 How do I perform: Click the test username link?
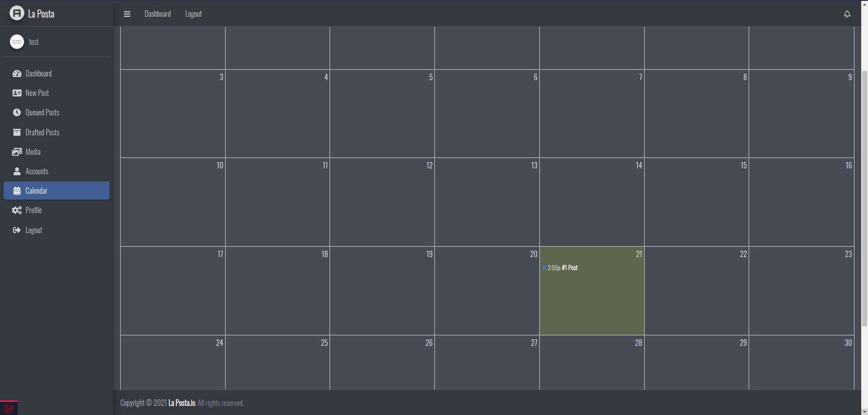(x=34, y=42)
